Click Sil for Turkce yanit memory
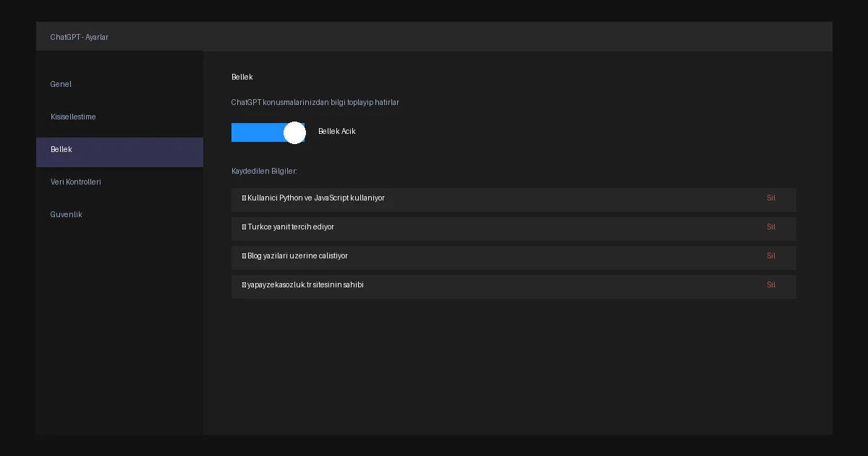This screenshot has width=868, height=456. (771, 227)
